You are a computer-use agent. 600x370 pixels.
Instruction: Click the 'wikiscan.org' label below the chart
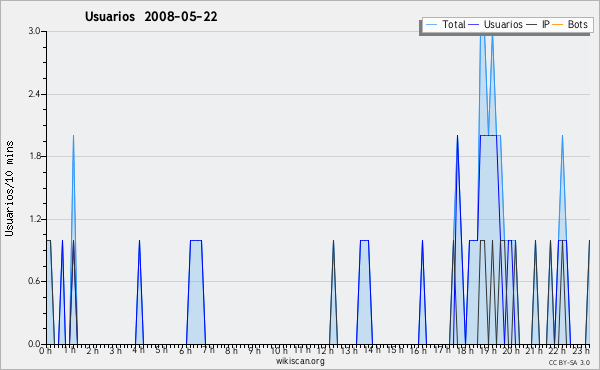coord(300,361)
